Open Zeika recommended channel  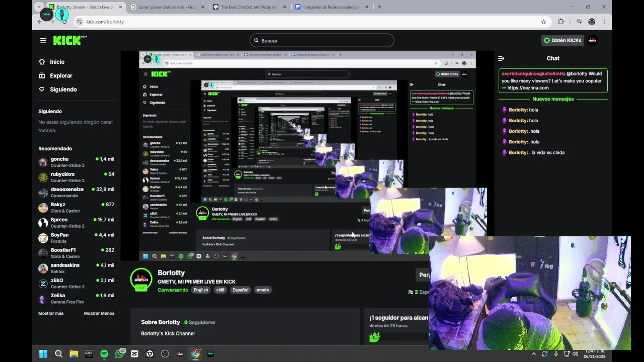[76, 298]
